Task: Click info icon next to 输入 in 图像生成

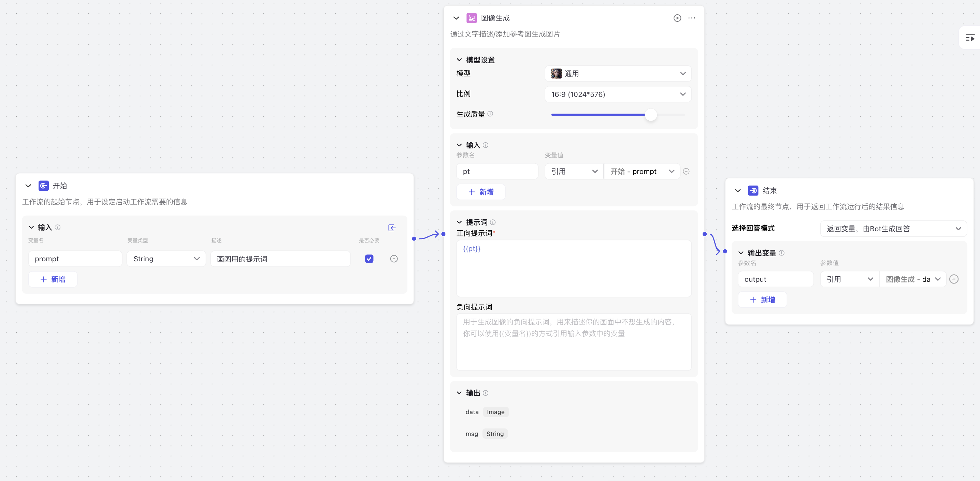Action: pos(486,145)
